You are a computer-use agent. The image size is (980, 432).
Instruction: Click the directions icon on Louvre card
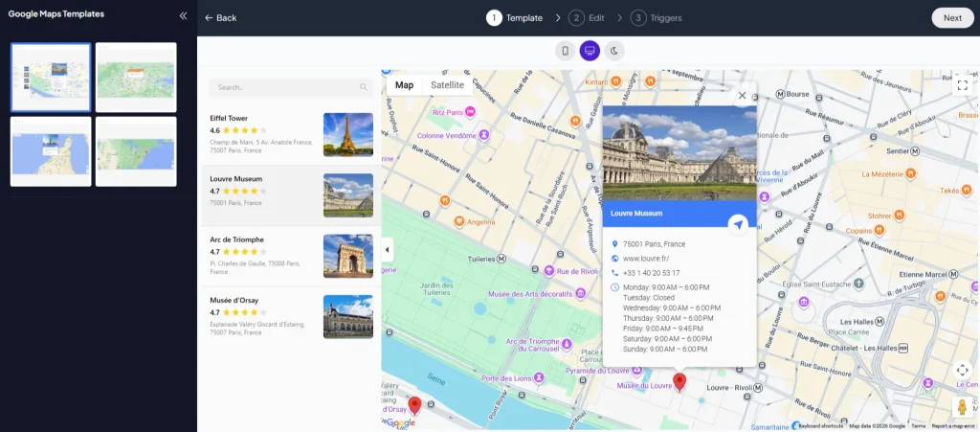pos(737,224)
